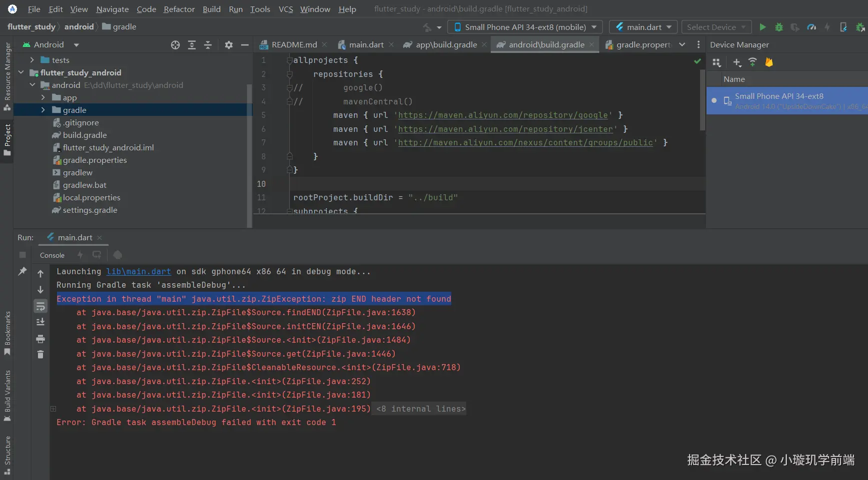
Task: Expand the gradle folder
Action: point(43,110)
